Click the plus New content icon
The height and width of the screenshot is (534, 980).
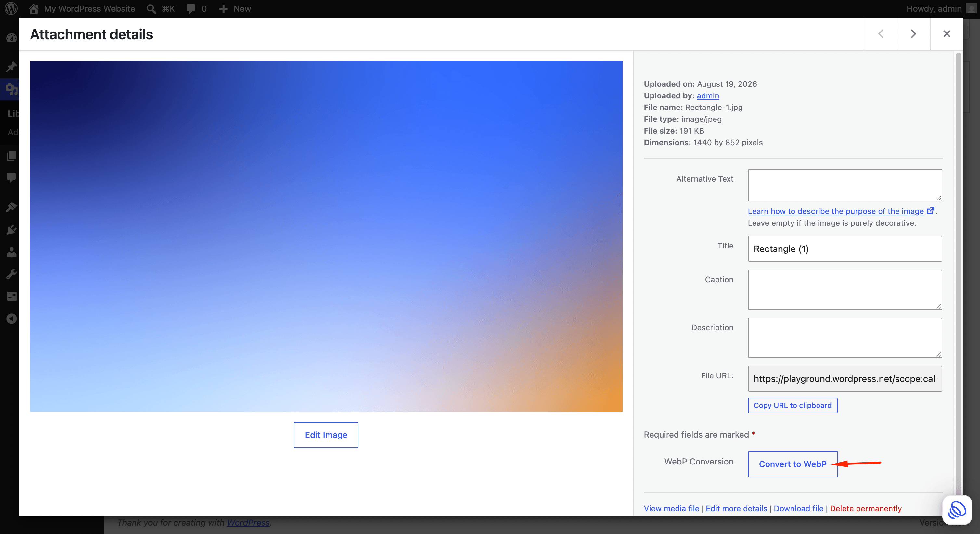223,9
